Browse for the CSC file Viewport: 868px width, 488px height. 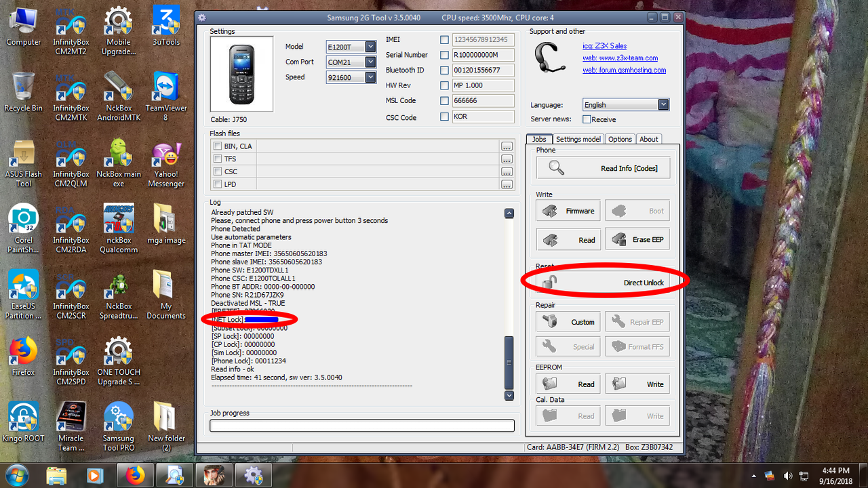click(x=507, y=171)
